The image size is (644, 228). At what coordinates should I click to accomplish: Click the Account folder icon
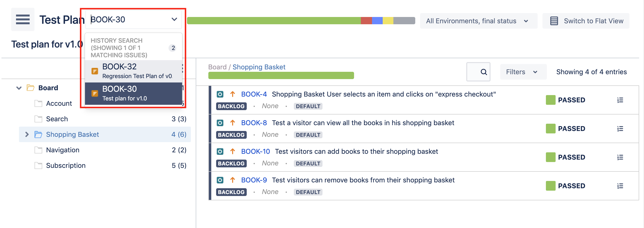38,103
